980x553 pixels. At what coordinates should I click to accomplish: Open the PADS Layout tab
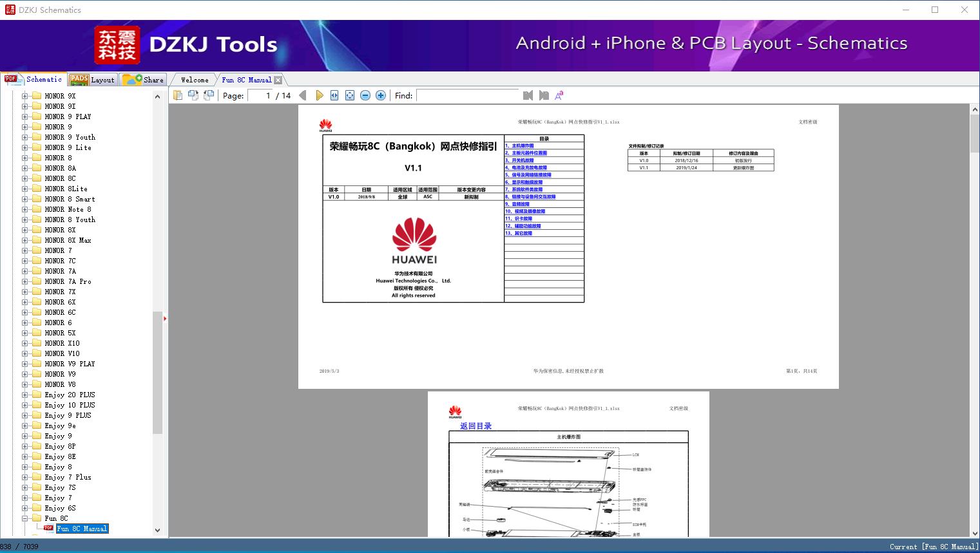pyautogui.click(x=91, y=80)
